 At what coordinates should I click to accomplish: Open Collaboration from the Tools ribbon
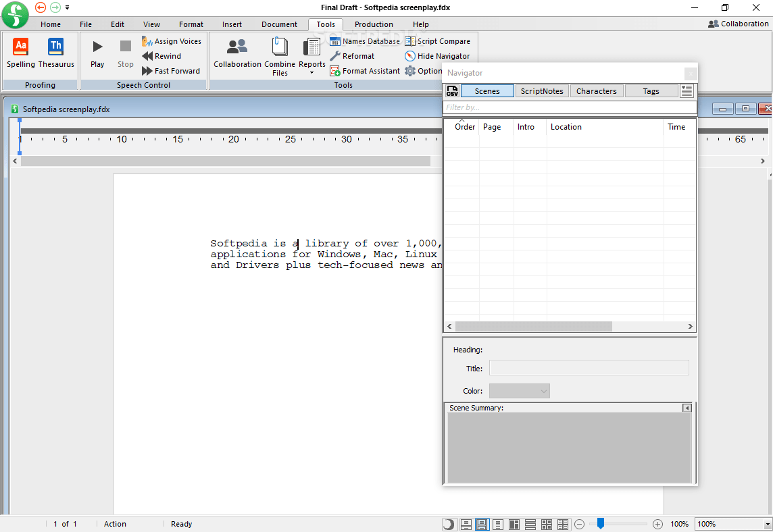click(237, 53)
